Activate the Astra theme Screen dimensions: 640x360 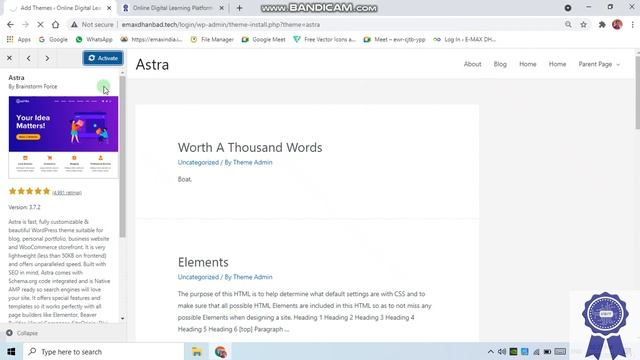[x=103, y=58]
